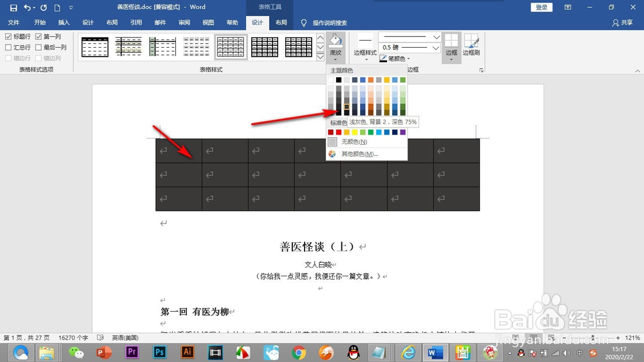This screenshot has width=644, height=362.
Task: Open the 底纹 shading dropdown arrow
Action: [336, 59]
